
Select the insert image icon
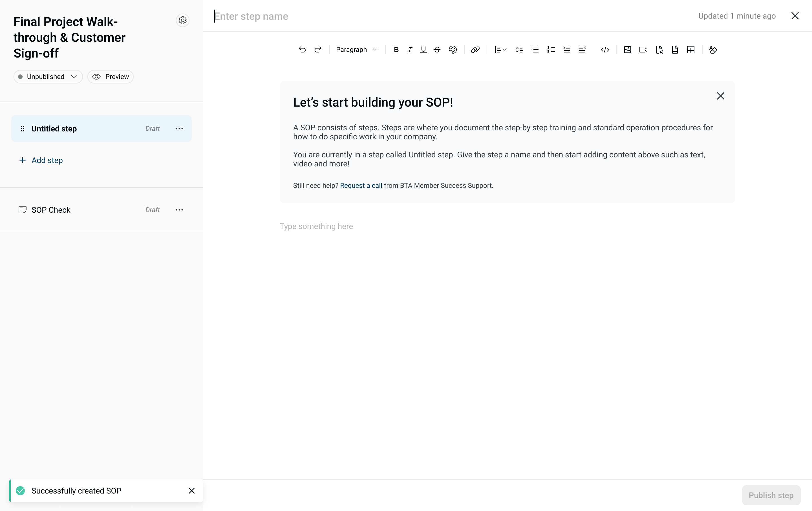627,50
